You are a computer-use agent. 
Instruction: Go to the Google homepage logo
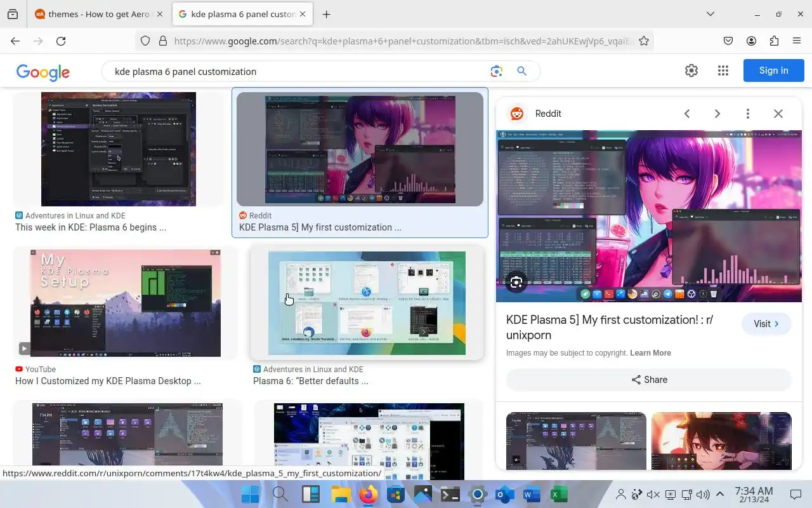pos(43,72)
